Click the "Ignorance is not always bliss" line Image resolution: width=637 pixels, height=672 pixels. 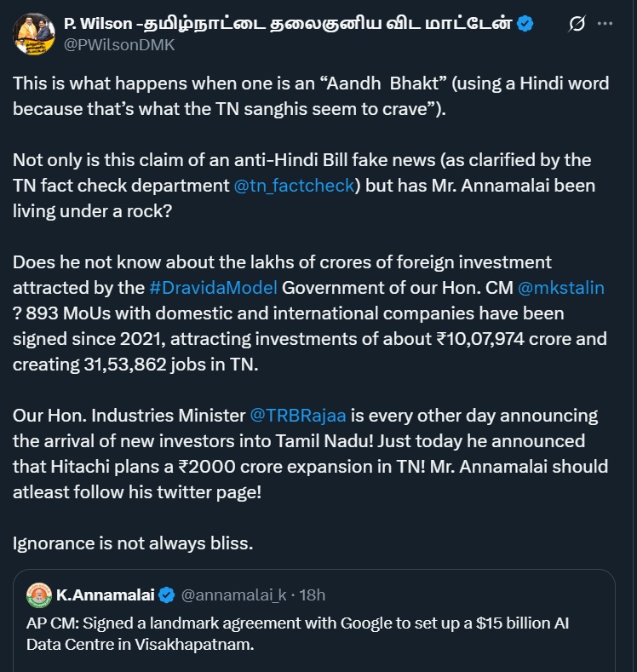pyautogui.click(x=133, y=543)
